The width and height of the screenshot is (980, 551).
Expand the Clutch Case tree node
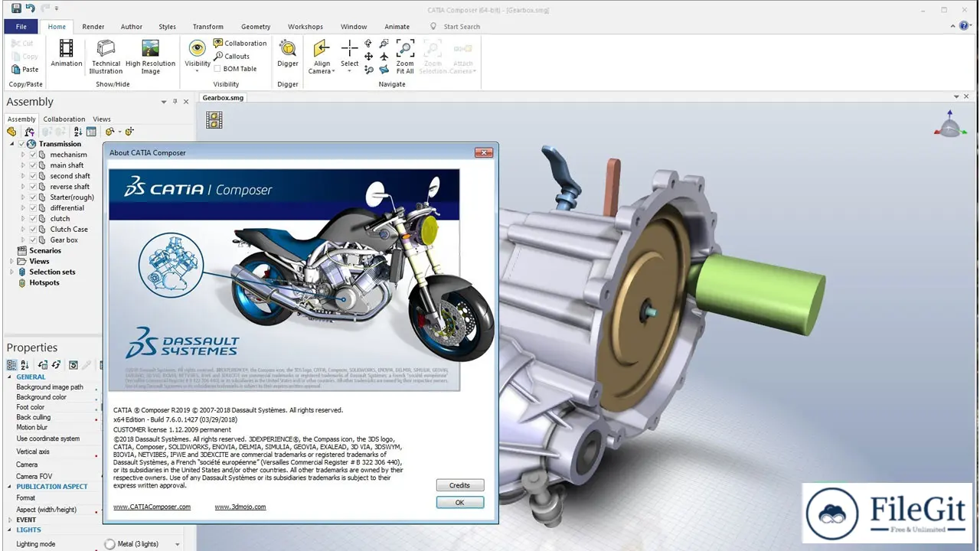(23, 230)
